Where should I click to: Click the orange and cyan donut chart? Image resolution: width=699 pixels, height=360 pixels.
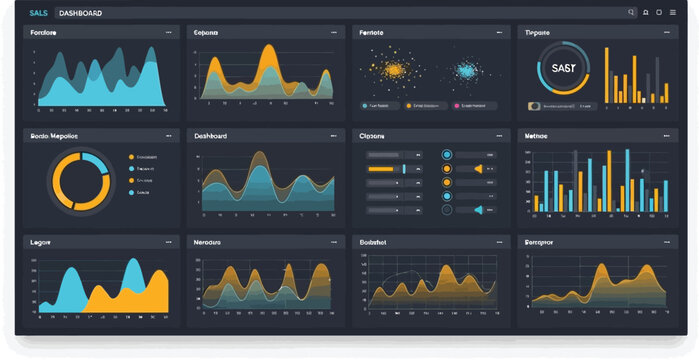(x=81, y=181)
